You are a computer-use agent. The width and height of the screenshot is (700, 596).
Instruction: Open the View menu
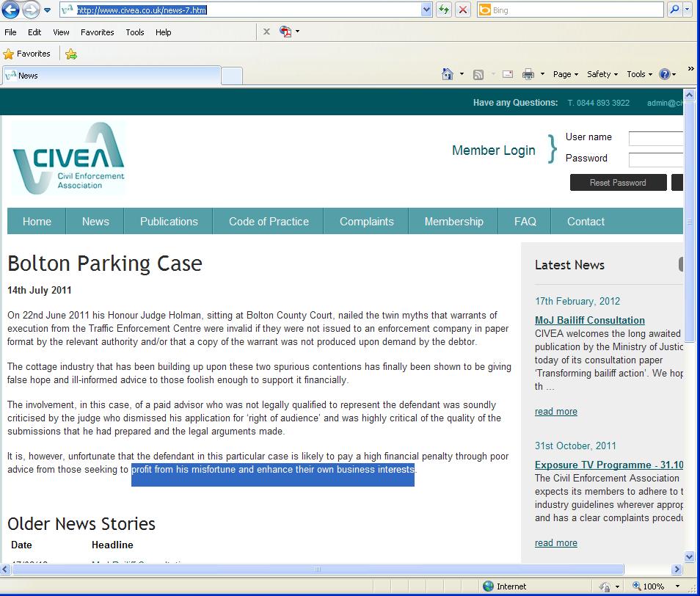tap(61, 32)
